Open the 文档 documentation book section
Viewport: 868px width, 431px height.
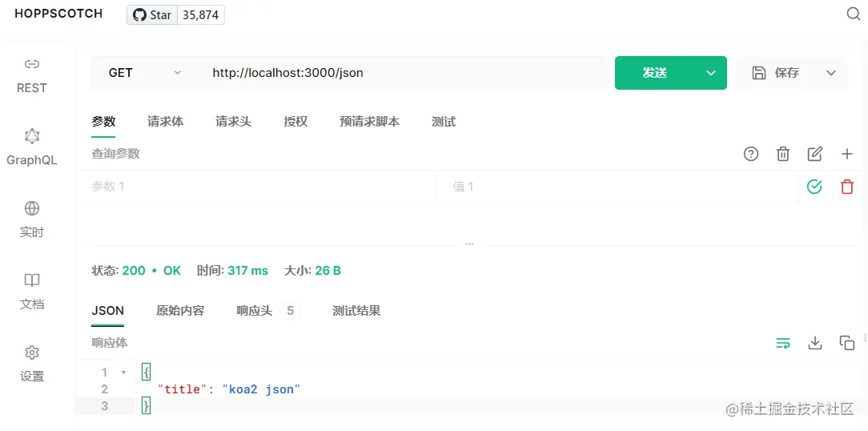coord(31,292)
